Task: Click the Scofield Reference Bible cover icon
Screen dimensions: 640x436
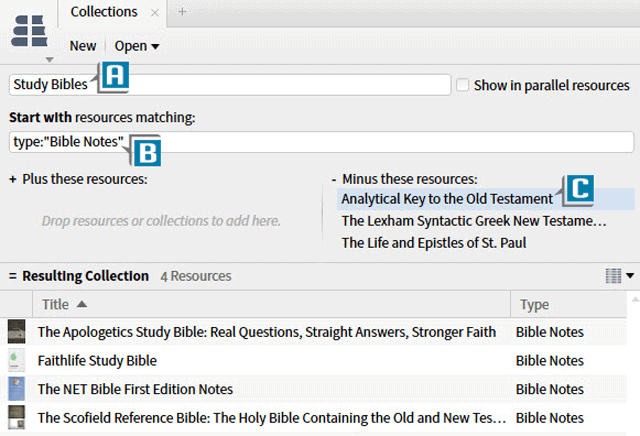Action: point(16,417)
